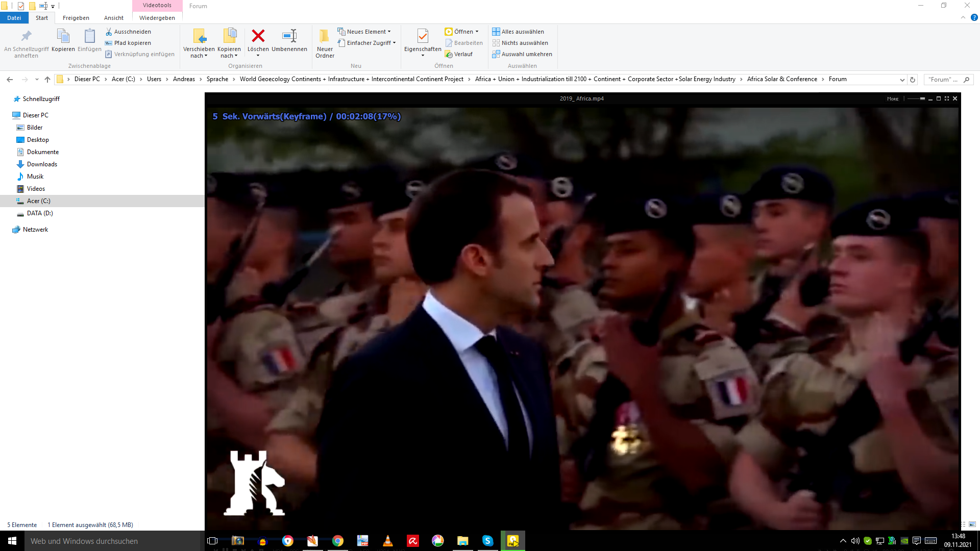This screenshot has height=551, width=980.
Task: Click the Africa Solar & Conference breadcrumb
Action: click(782, 79)
